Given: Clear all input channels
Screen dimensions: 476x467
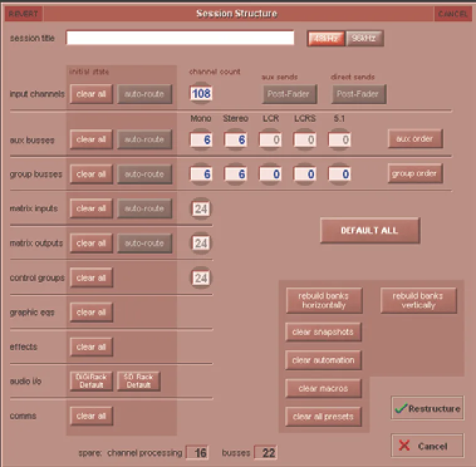Looking at the screenshot, I should (x=91, y=94).
